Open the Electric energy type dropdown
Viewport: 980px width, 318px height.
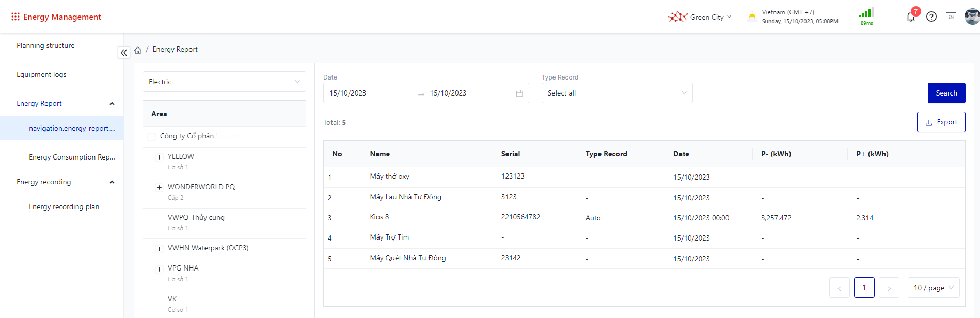(x=224, y=82)
